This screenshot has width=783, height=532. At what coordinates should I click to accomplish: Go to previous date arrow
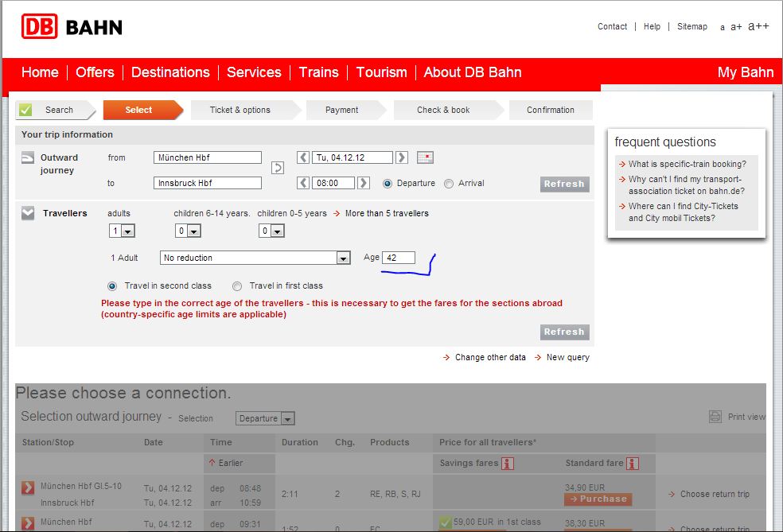[x=303, y=157]
